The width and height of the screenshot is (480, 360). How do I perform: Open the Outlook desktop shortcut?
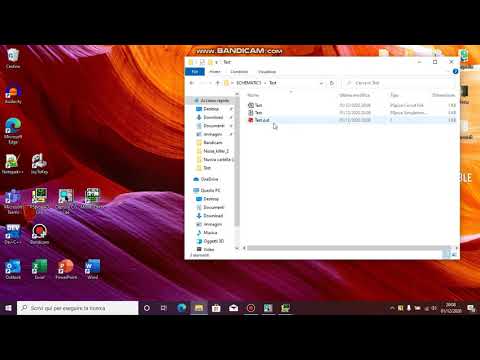click(x=13, y=269)
